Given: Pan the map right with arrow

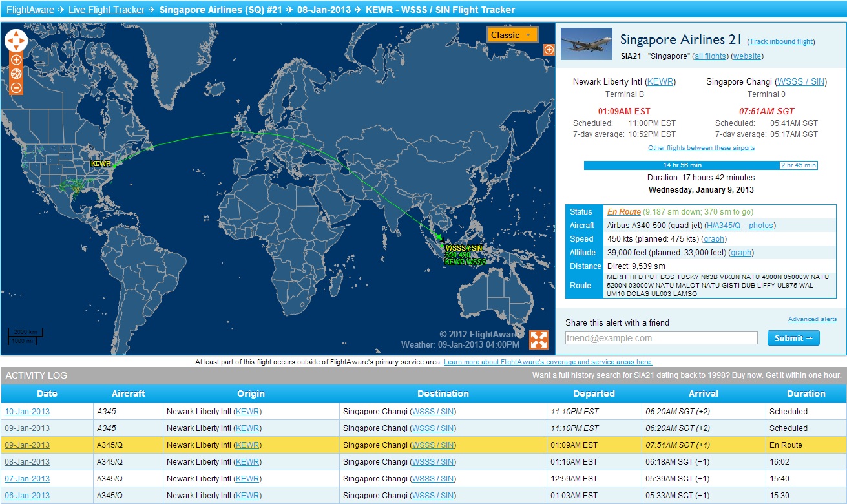Looking at the screenshot, I should (x=23, y=41).
